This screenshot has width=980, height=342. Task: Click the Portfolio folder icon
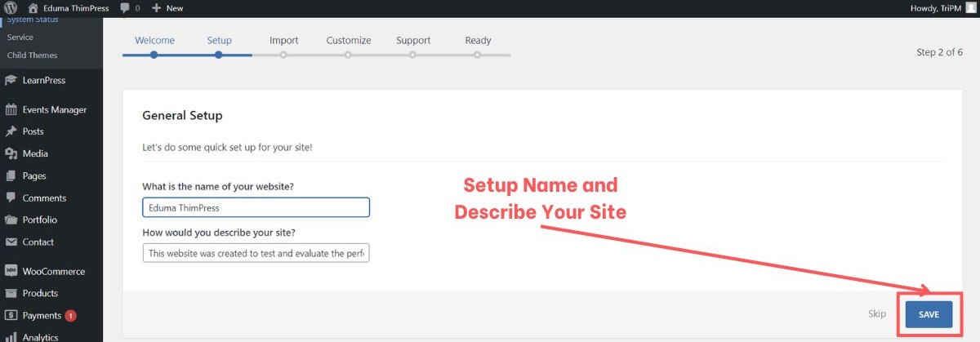pos(11,220)
